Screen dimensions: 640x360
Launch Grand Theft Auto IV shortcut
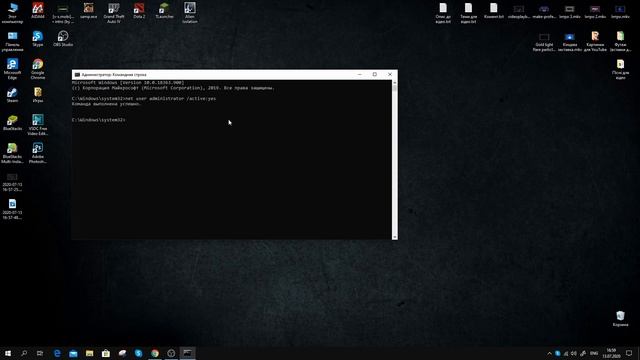coord(114,12)
